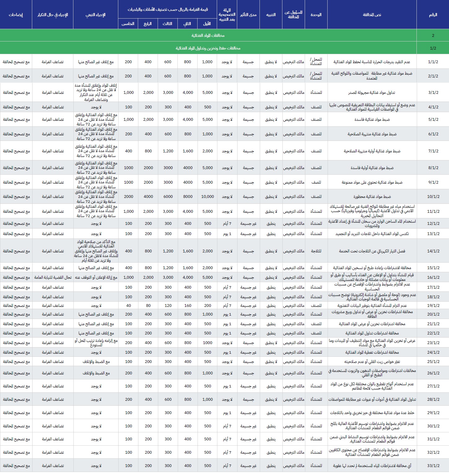Click the "مدى التأثير" column header
The height and width of the screenshot is (476, 449).
[x=248, y=15]
